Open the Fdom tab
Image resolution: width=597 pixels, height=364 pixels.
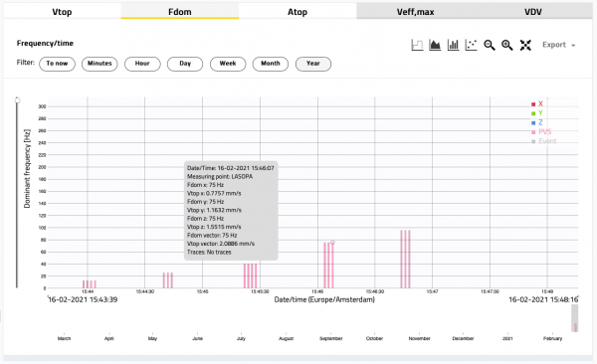(180, 12)
